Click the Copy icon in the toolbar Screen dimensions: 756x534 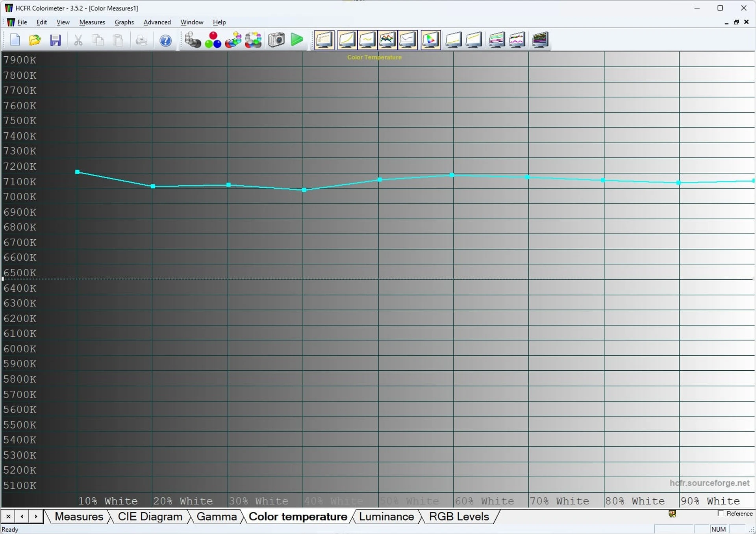click(98, 40)
